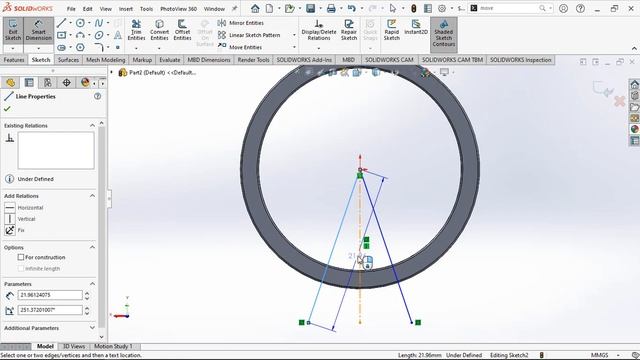Select the Circle sketch tool

[80, 23]
